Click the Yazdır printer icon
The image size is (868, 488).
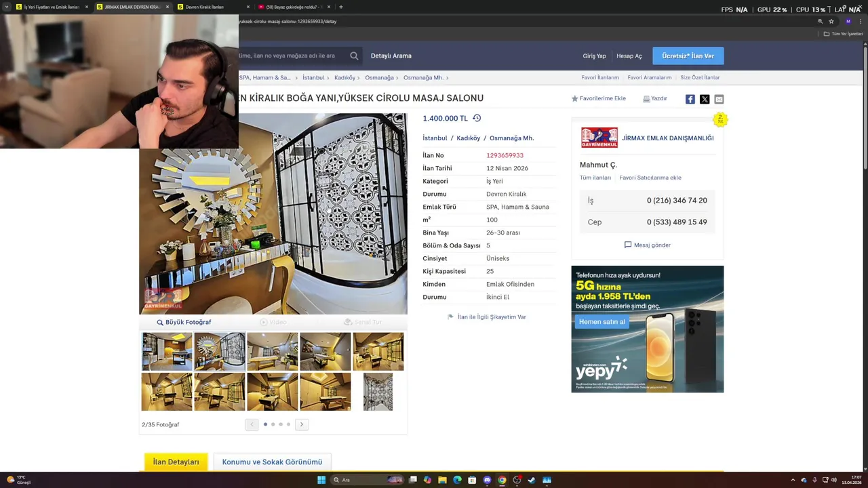coord(646,99)
